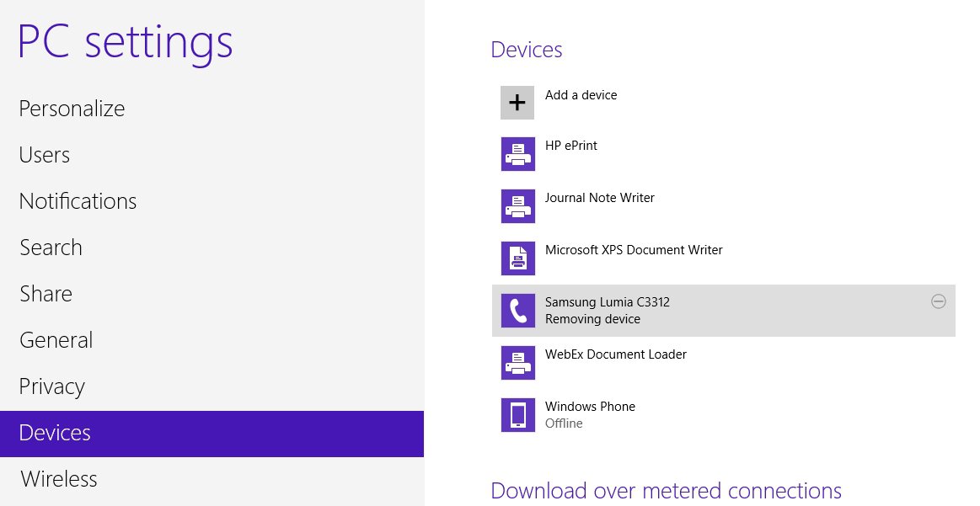Click the Windows Phone device icon
The width and height of the screenshot is (980, 506).
coord(518,415)
